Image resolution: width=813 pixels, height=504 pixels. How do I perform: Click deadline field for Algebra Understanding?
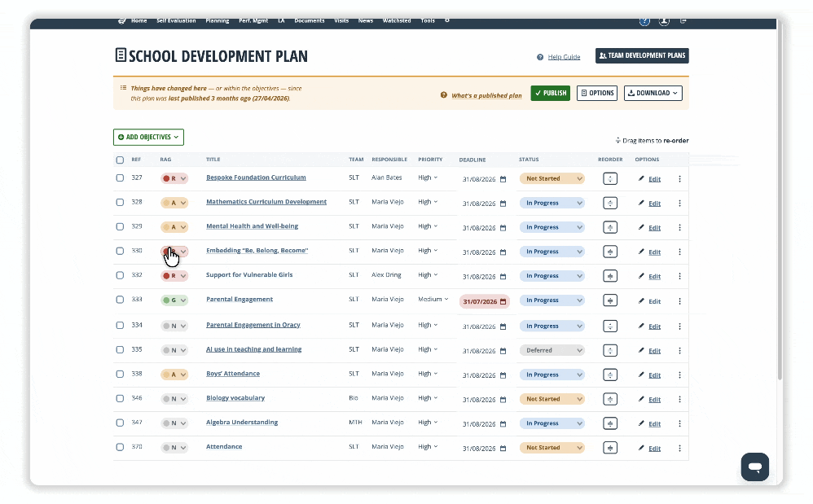484,424
